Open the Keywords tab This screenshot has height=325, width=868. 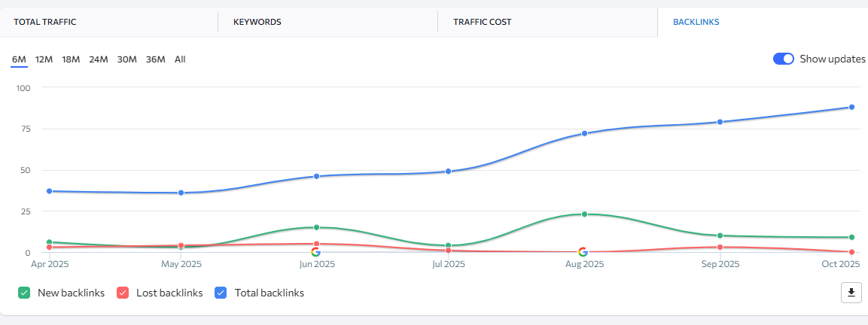257,22
